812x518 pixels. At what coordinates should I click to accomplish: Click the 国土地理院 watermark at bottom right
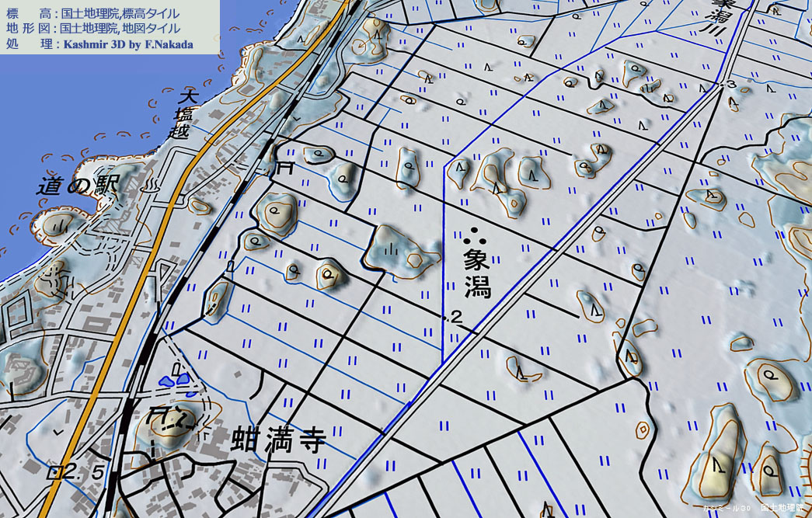pyautogui.click(x=781, y=508)
